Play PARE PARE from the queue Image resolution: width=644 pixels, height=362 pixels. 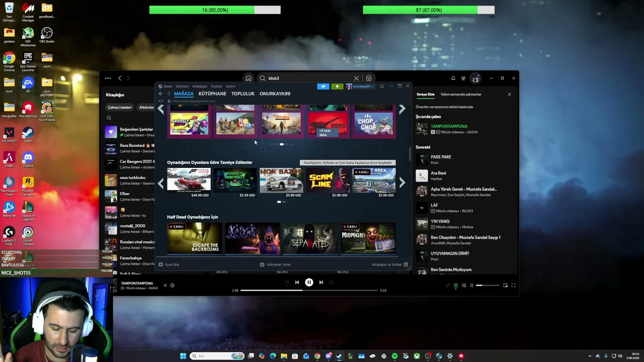464,159
